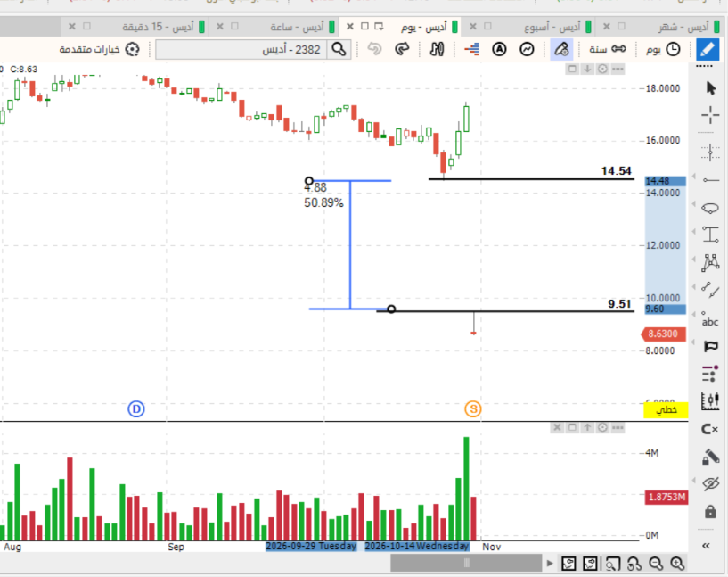Toggle hide all drawings eye icon
This screenshot has width=728, height=577.
710,483
